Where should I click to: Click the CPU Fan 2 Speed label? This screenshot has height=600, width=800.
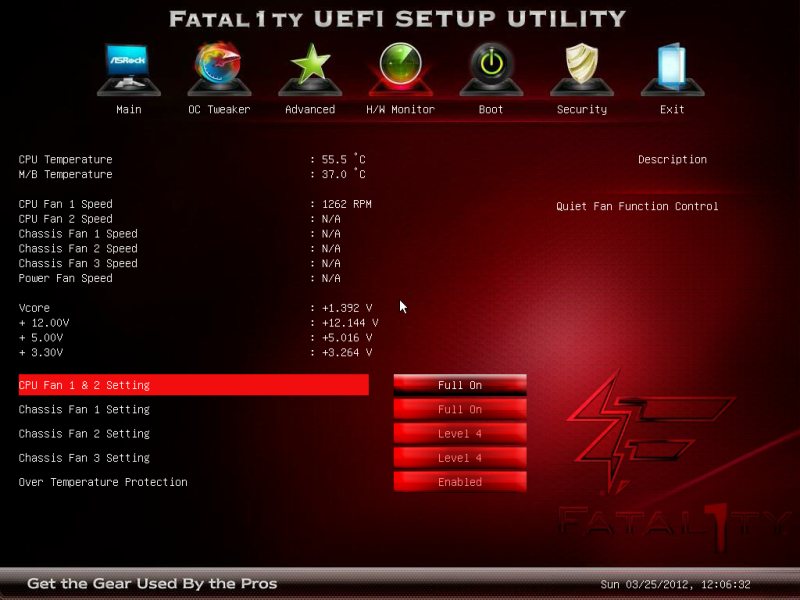65,219
